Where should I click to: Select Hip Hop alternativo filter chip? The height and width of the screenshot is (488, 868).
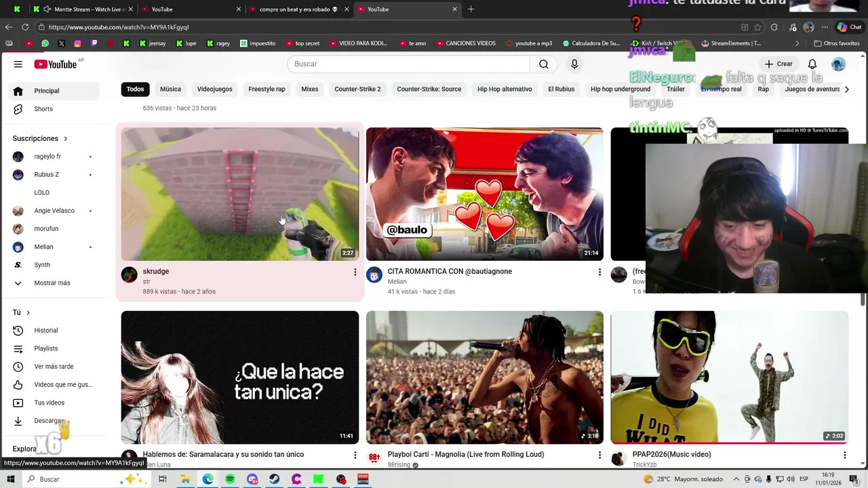505,89
